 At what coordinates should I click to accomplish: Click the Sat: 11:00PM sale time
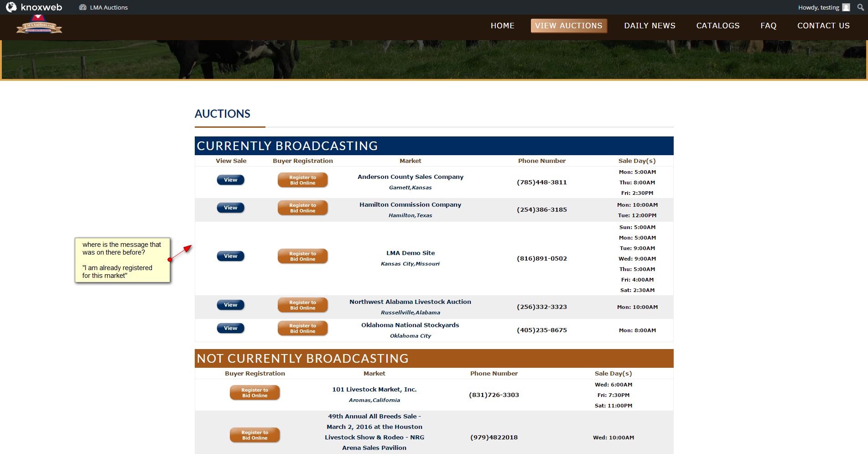pos(613,406)
